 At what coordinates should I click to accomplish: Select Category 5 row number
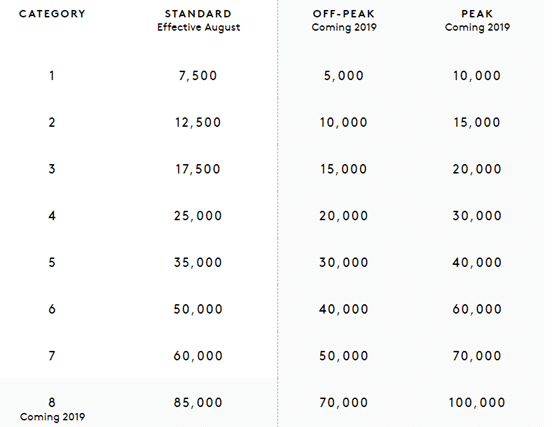click(x=52, y=262)
